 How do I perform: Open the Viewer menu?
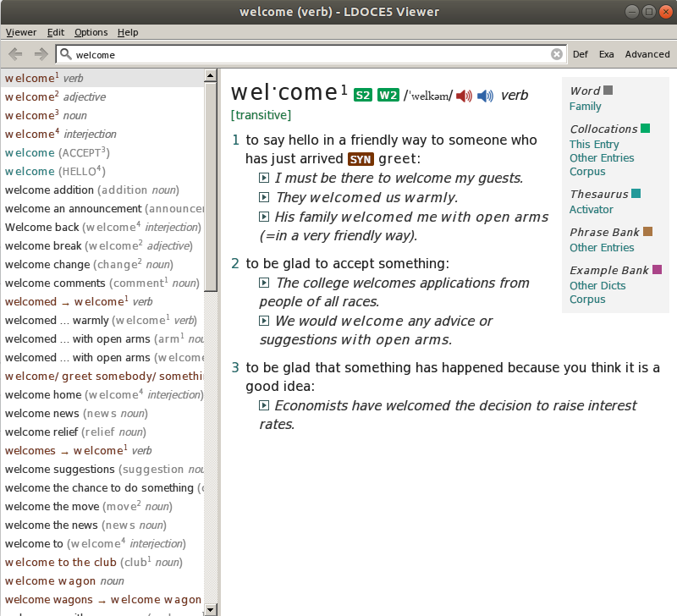(20, 32)
